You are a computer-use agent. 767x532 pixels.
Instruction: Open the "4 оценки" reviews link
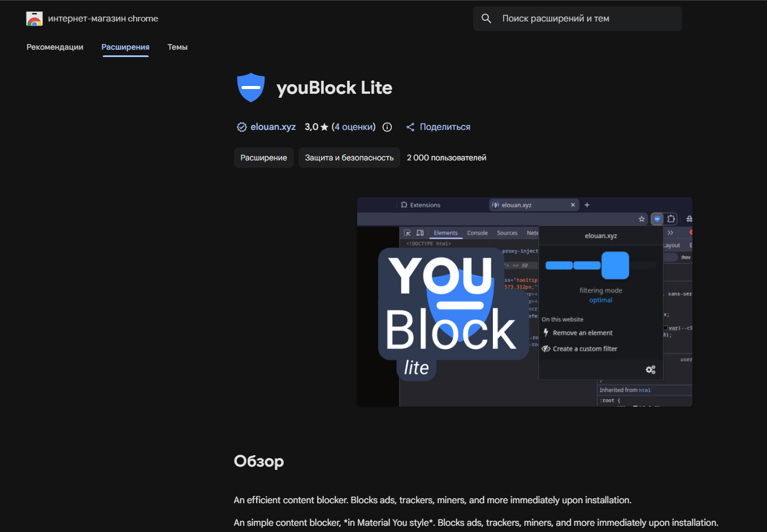[353, 127]
